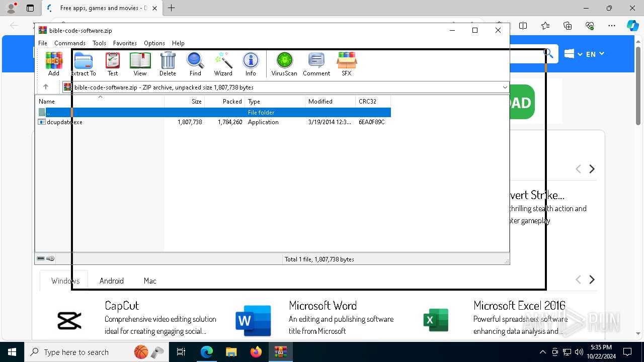
Task: Click the Microsoft Word app icon
Action: (x=253, y=320)
